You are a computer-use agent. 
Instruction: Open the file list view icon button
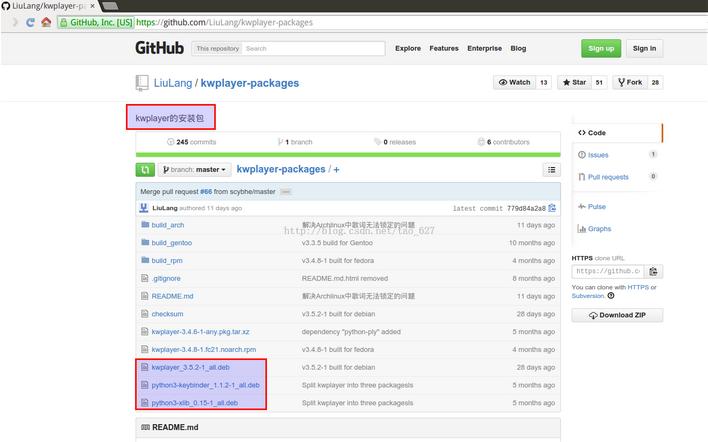click(551, 170)
